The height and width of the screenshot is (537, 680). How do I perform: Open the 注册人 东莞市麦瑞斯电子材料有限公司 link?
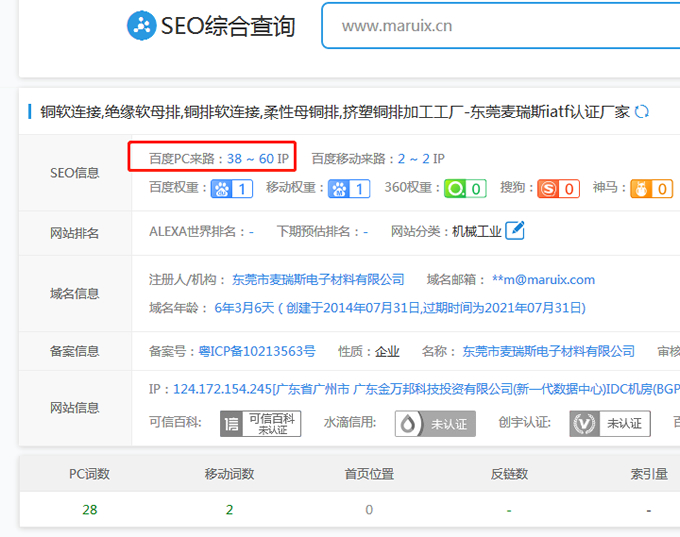point(318,279)
